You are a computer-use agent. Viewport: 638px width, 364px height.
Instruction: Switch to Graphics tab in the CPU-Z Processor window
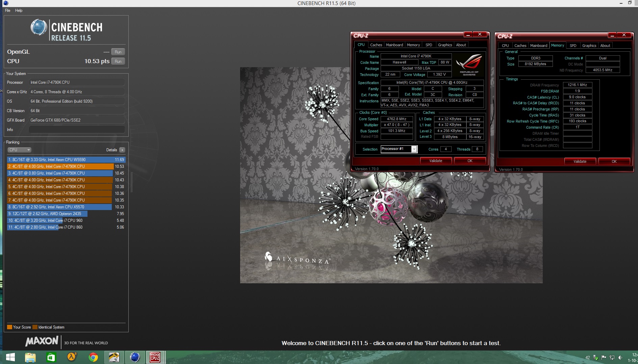(x=445, y=45)
